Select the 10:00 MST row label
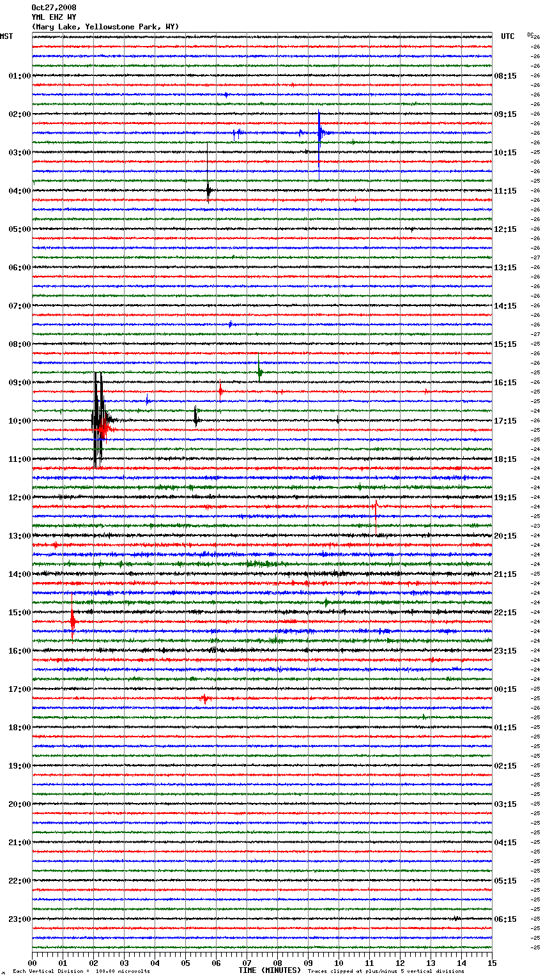The height and width of the screenshot is (980, 543). (x=20, y=421)
